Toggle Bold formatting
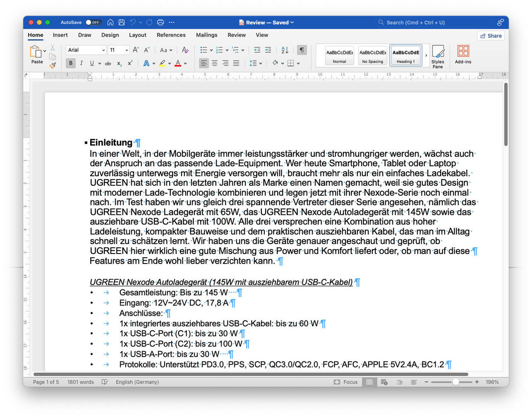The width and height of the screenshot is (532, 419). coord(71,63)
